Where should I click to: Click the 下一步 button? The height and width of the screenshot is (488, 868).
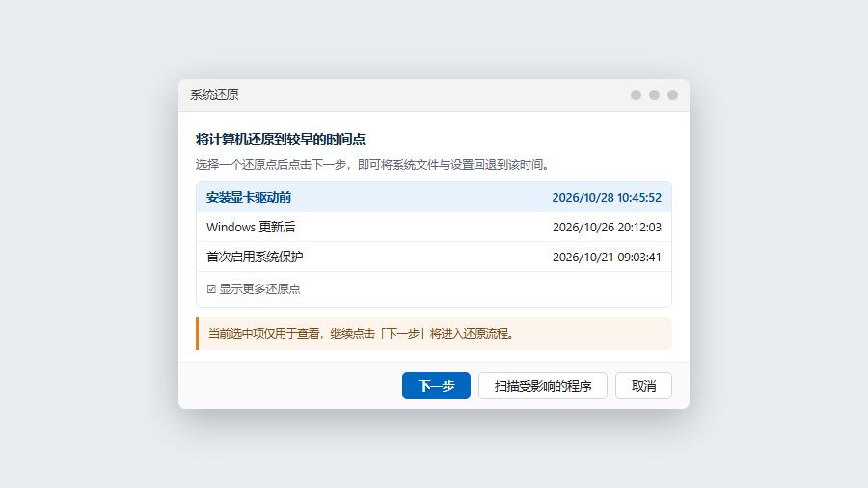click(436, 386)
